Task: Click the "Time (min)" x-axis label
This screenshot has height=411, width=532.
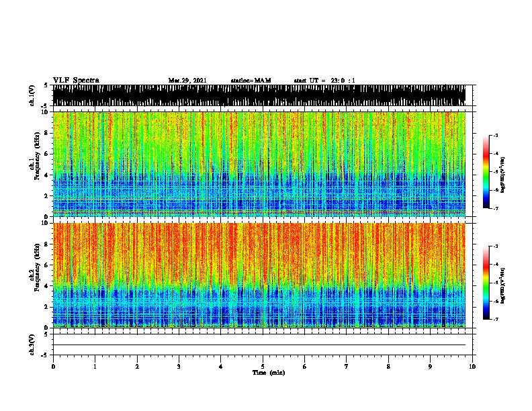Action: (x=269, y=373)
